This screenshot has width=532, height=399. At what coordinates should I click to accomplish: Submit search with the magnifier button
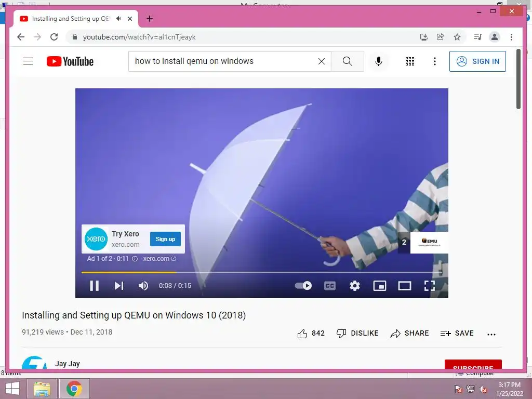(x=348, y=61)
